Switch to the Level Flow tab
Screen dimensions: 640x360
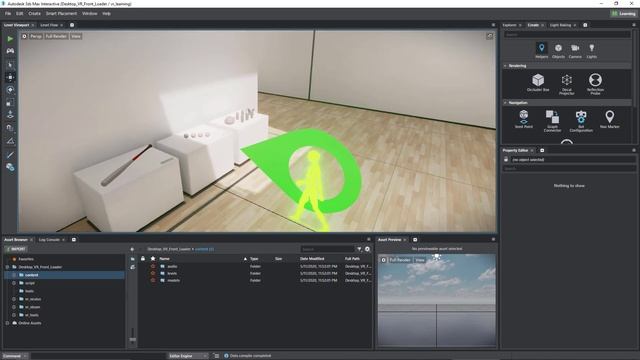point(49,25)
